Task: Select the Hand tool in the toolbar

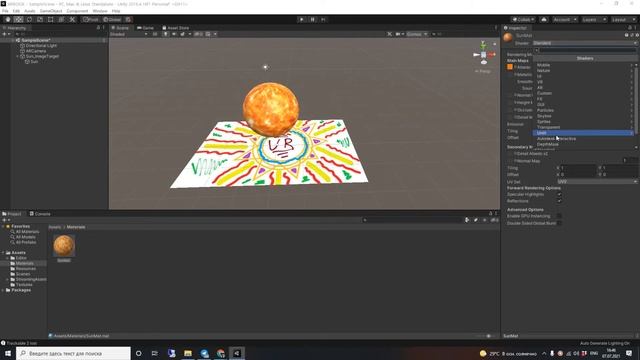Action: coord(7,19)
